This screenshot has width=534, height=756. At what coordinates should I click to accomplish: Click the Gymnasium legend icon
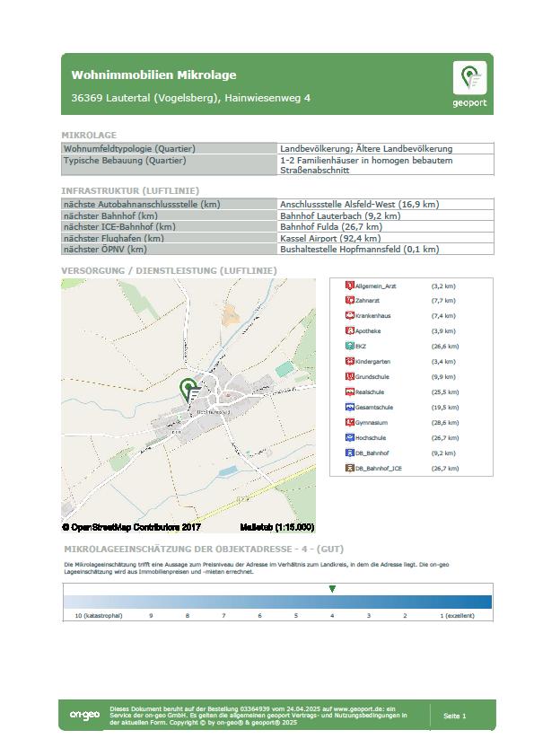[350, 422]
